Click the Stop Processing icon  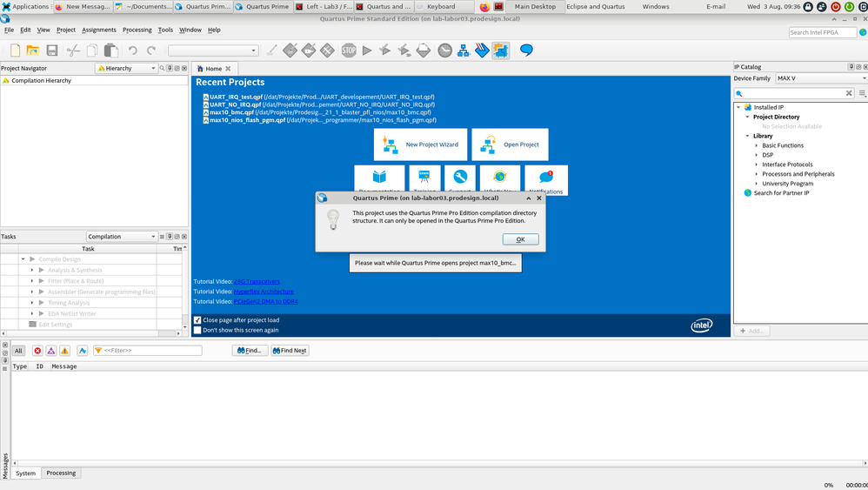coord(349,50)
